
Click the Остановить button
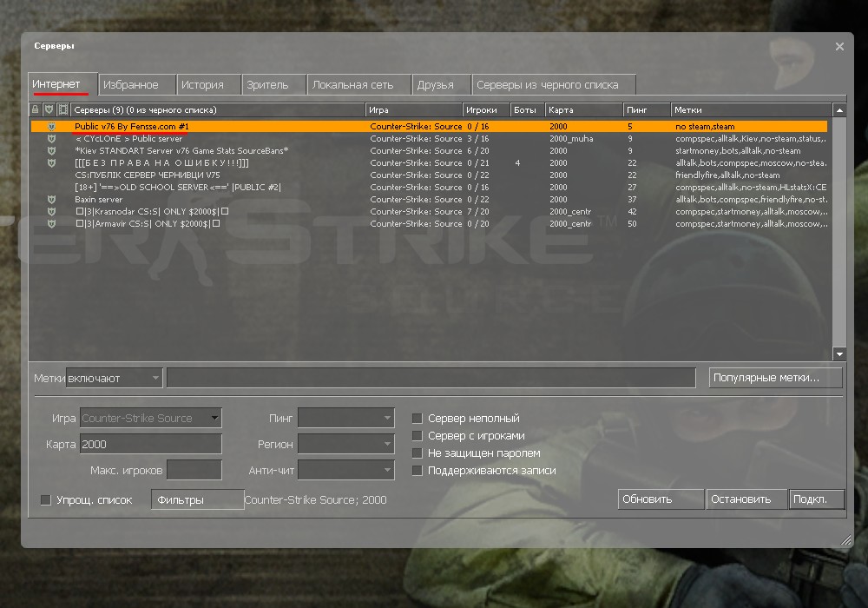coord(746,499)
